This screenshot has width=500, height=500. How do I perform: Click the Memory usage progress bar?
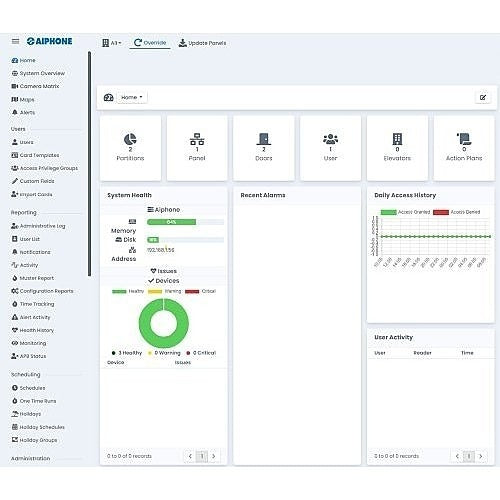185,222
